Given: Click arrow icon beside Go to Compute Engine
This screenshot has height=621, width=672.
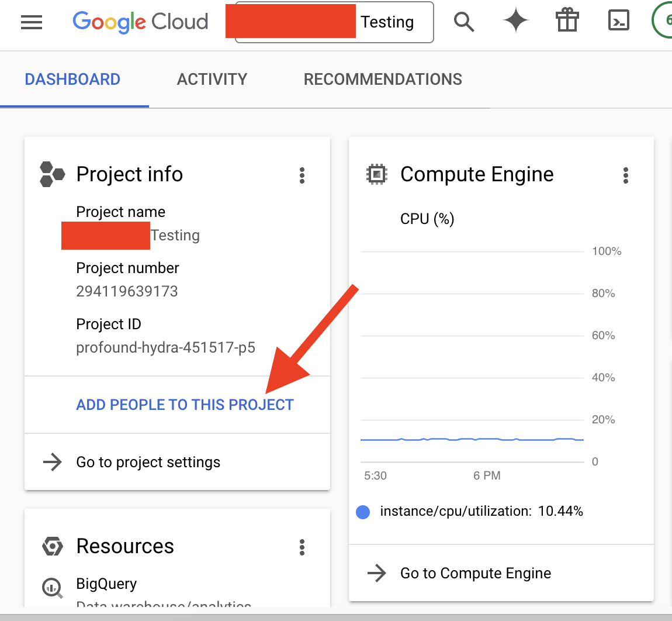Looking at the screenshot, I should (377, 573).
